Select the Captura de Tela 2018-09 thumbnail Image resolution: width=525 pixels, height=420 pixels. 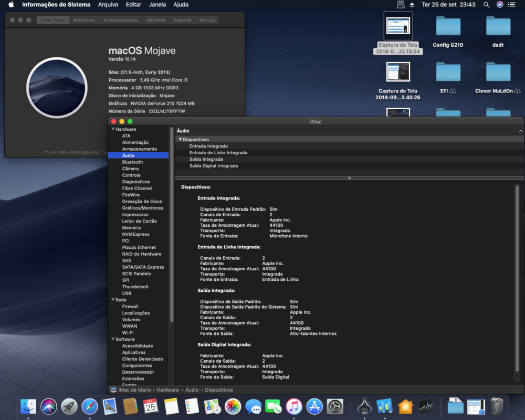coord(398,72)
